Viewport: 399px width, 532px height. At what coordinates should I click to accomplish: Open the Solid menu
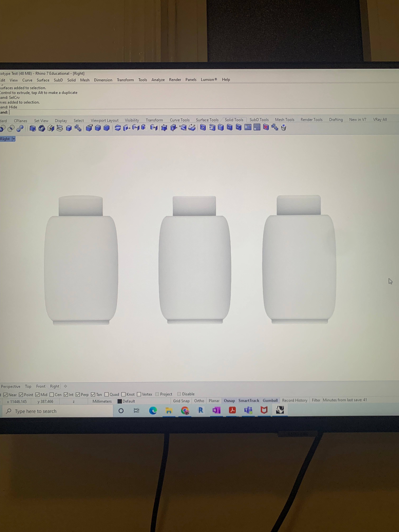[71, 80]
